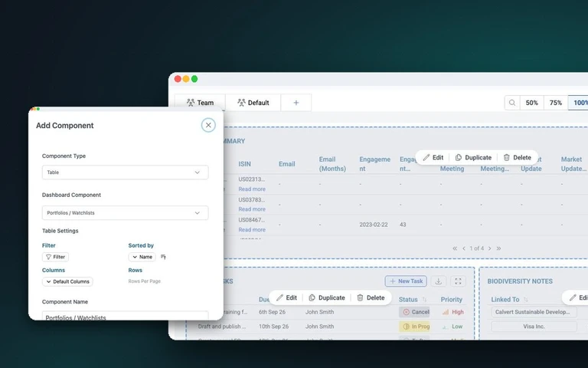
Task: Click the Priority column header
Action: point(452,300)
